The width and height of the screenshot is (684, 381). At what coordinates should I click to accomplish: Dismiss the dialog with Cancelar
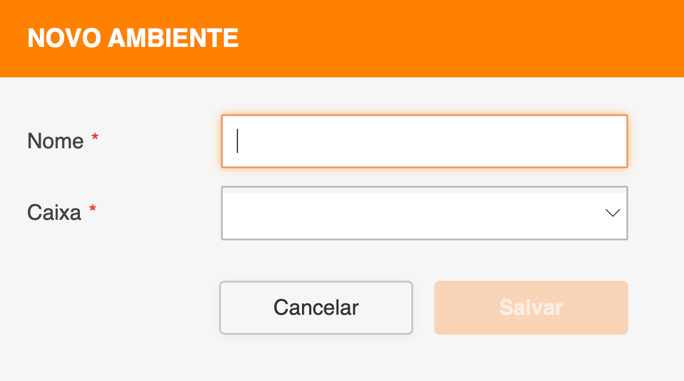click(316, 308)
